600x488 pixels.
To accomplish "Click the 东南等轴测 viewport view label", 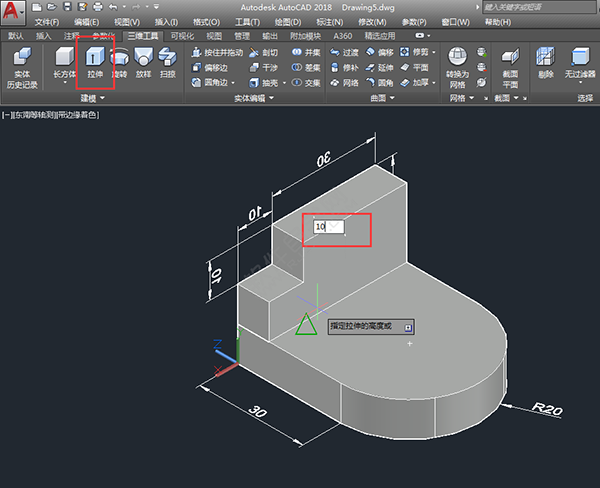I will (36, 115).
